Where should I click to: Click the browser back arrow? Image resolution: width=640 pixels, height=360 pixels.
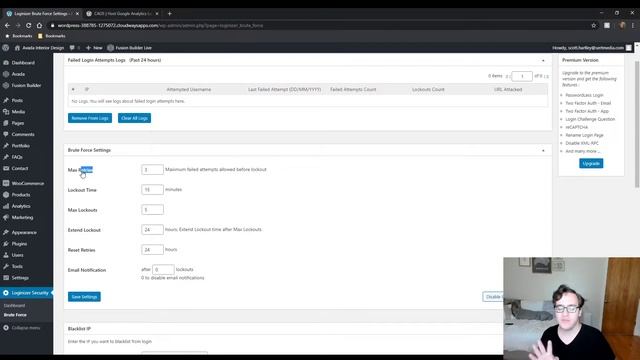coord(7,25)
